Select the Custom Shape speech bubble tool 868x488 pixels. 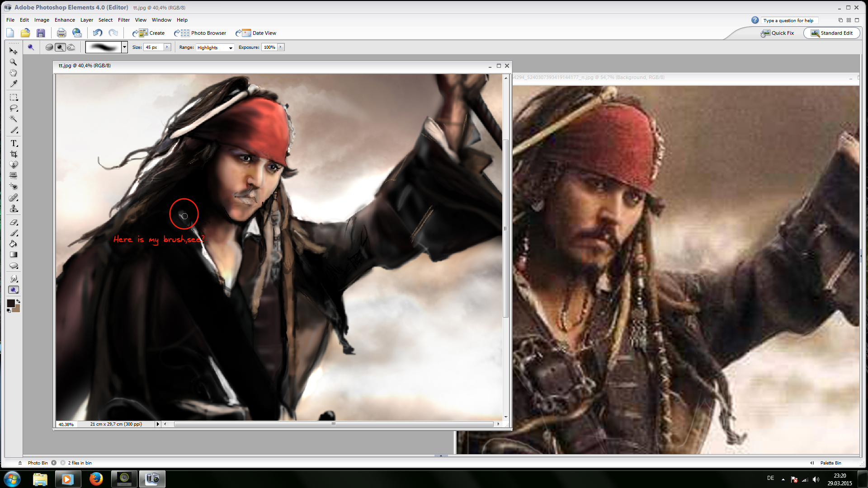click(14, 266)
